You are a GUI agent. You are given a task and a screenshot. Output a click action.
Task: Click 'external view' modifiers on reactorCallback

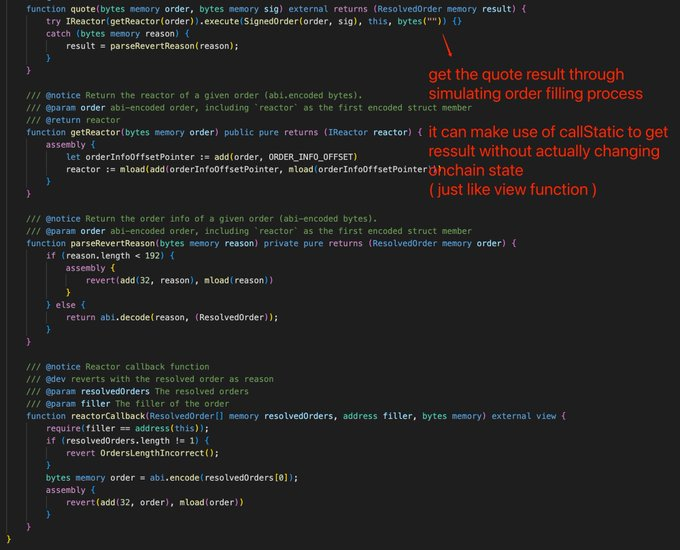[x=523, y=416]
